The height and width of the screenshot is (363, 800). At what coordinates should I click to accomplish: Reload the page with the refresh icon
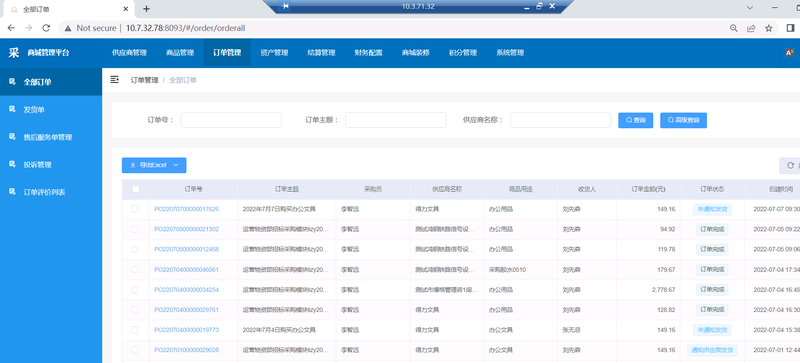point(46,28)
